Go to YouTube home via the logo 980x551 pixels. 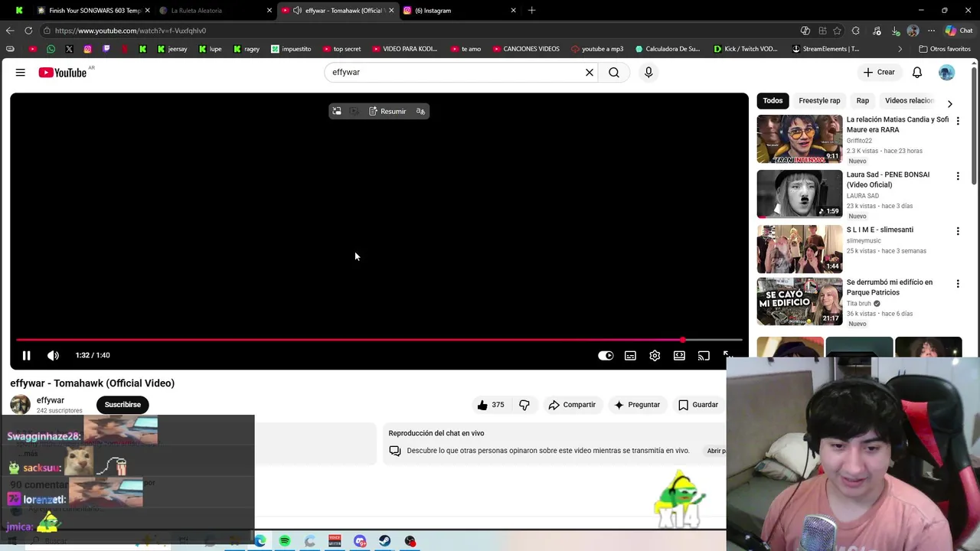tap(63, 73)
